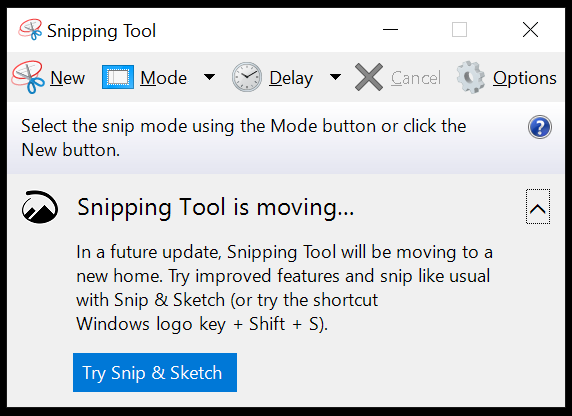572x416 pixels.
Task: Click the New text label
Action: pos(67,78)
